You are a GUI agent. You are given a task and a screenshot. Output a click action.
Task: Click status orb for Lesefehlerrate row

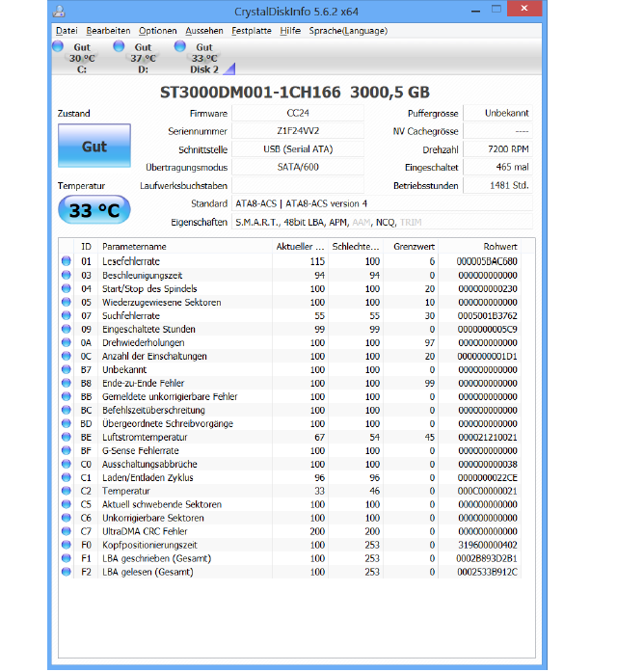[x=66, y=261]
